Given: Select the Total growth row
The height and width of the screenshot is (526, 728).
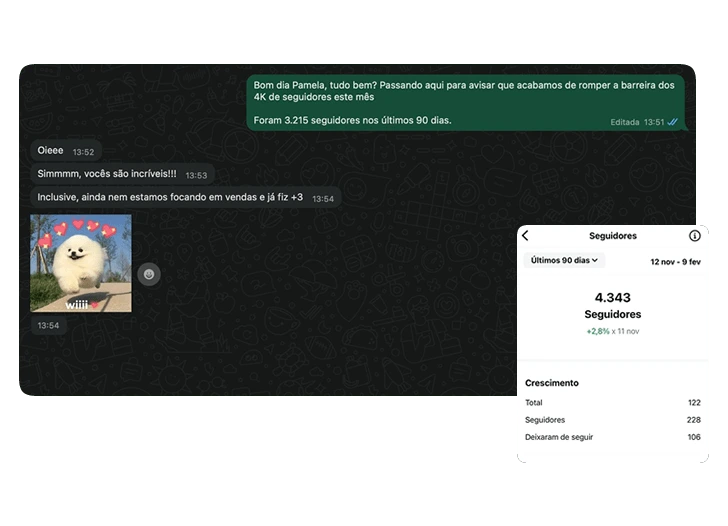Looking at the screenshot, I should [612, 402].
